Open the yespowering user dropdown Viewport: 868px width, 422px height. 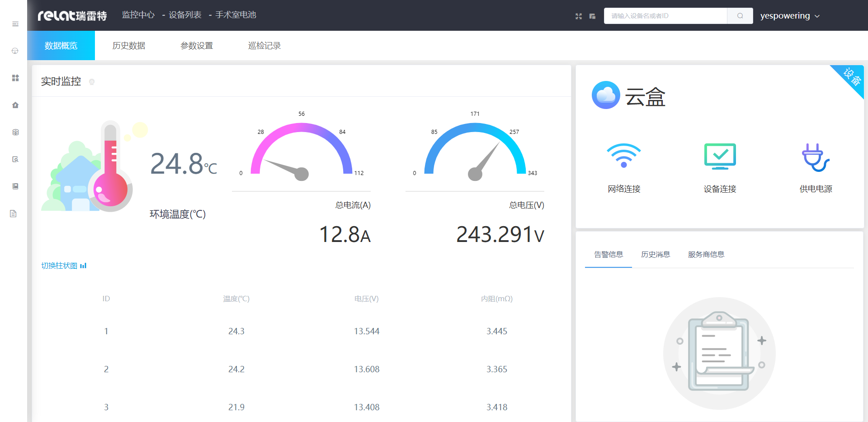789,16
